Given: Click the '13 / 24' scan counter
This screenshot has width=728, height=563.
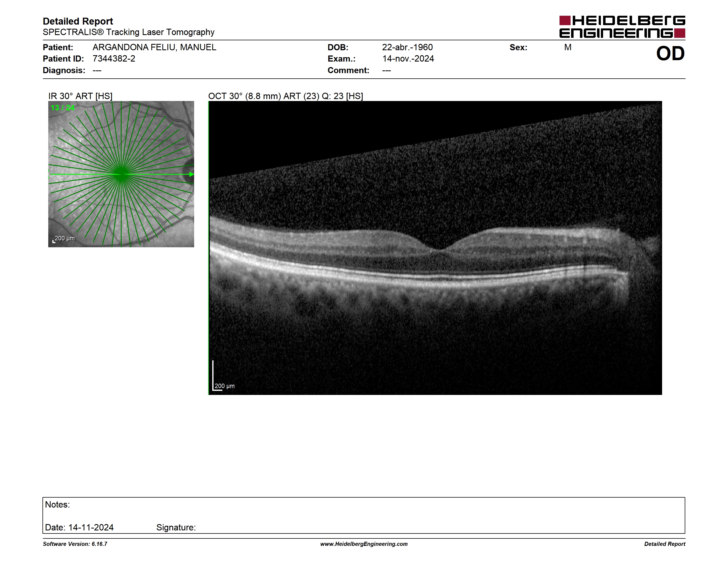Looking at the screenshot, I should 63,108.
